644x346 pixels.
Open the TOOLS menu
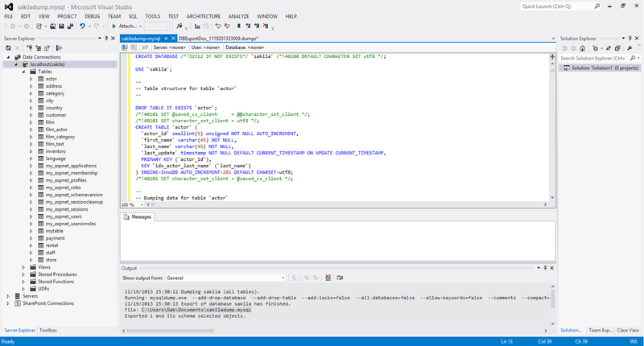(152, 16)
